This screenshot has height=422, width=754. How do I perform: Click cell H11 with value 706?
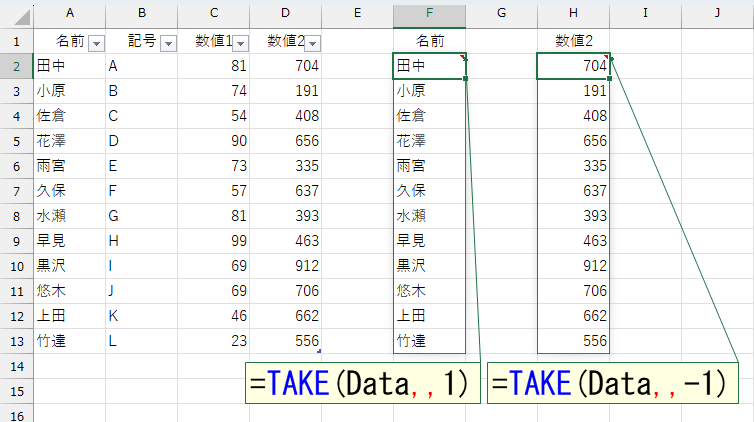pyautogui.click(x=573, y=291)
